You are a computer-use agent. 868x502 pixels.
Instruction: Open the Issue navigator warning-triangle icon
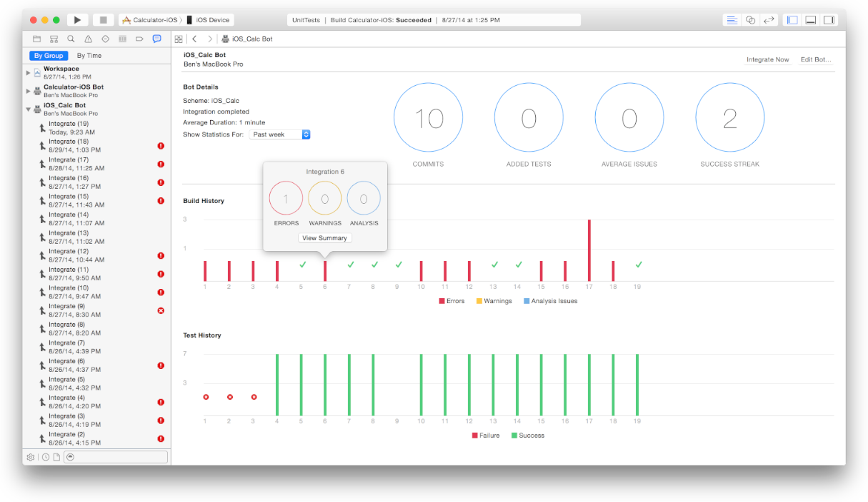tap(88, 39)
